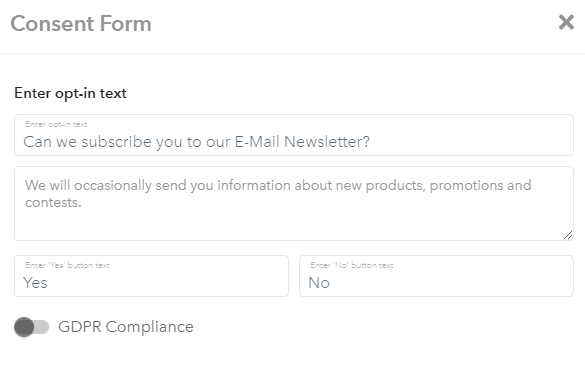Click the "Enter 'No' button text" floating label
Viewport: 585px width, 368px height.
point(352,265)
